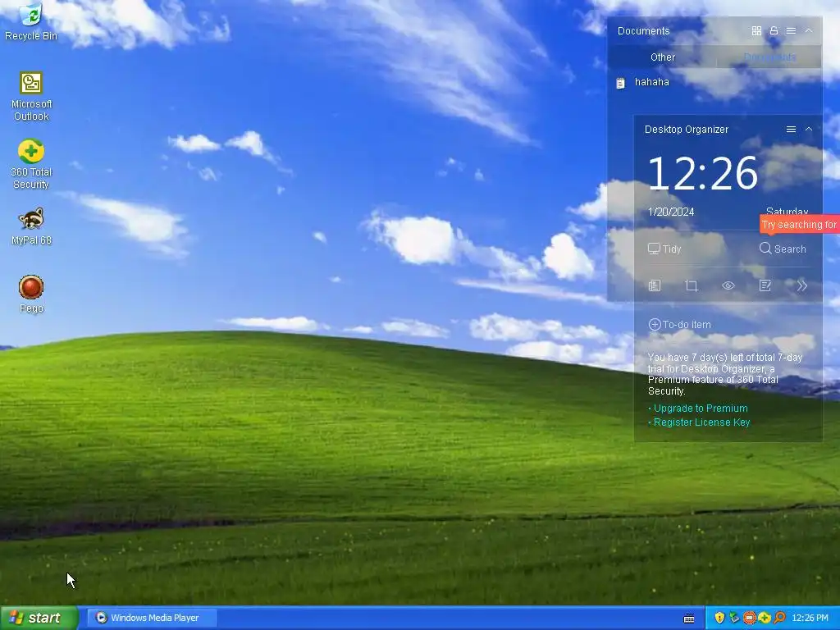Select the Pego desktop icon
Screen dimensions: 840x630
(31, 294)
